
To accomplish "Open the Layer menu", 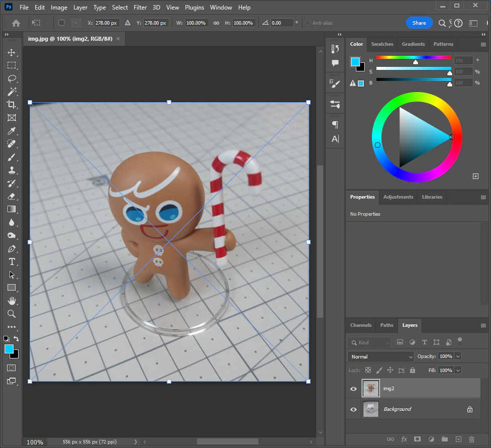I will pos(80,7).
